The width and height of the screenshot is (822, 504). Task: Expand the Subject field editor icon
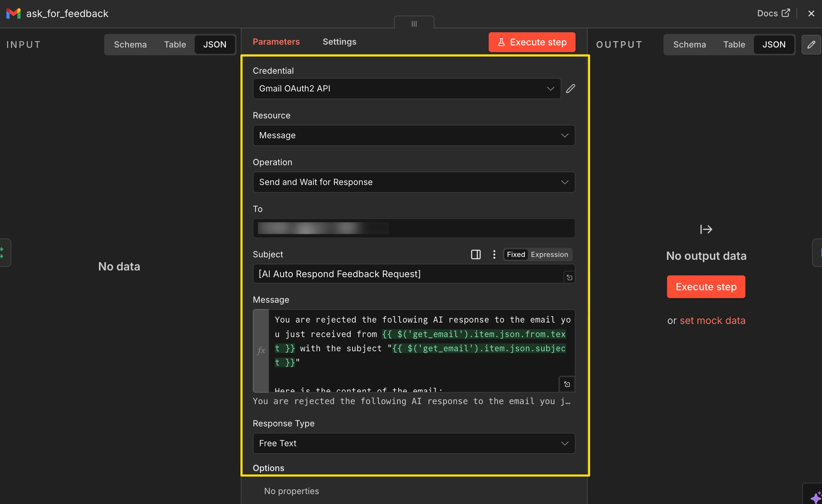569,278
